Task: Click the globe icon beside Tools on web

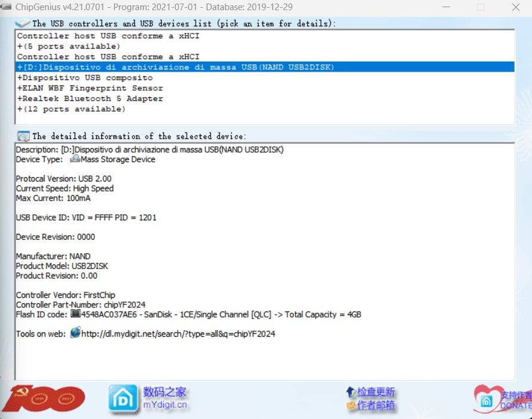Action: [x=75, y=333]
